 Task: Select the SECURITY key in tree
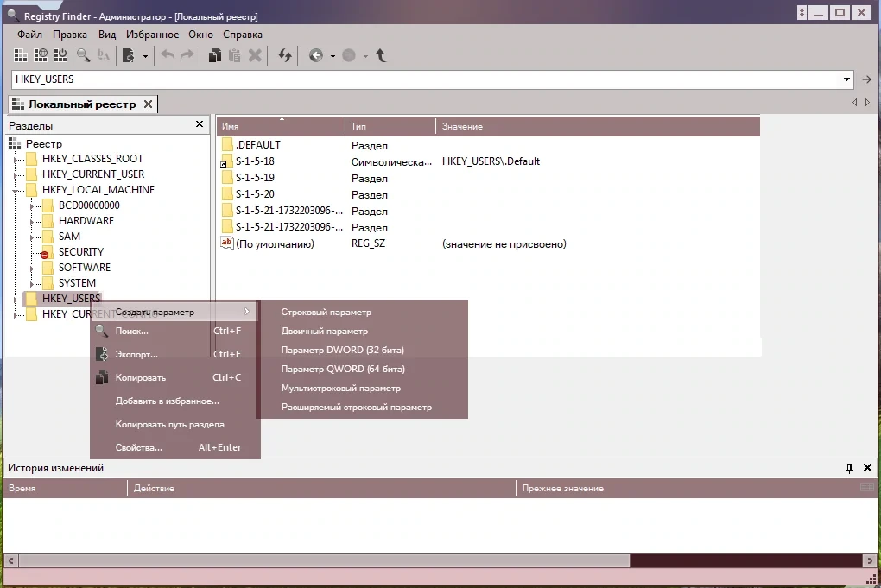click(81, 252)
